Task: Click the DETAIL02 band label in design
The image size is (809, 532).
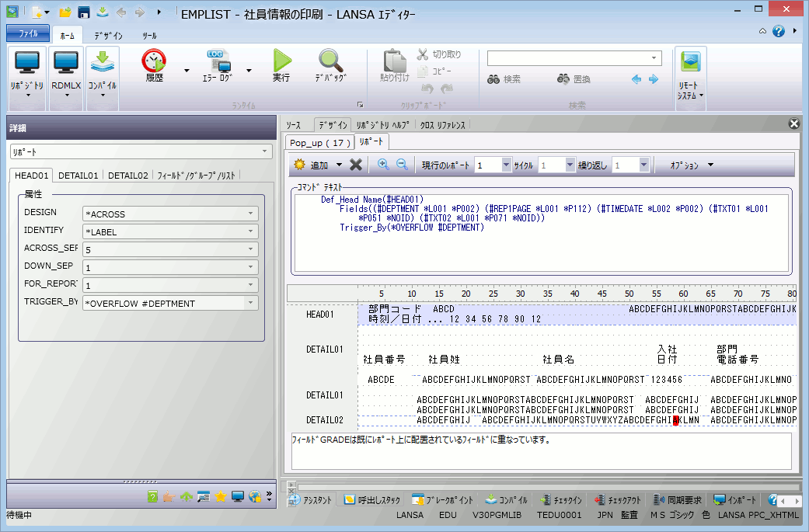Action: click(325, 420)
